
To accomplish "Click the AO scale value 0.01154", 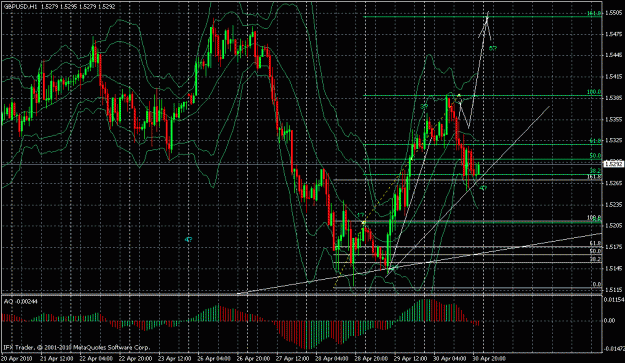I will point(614,299).
